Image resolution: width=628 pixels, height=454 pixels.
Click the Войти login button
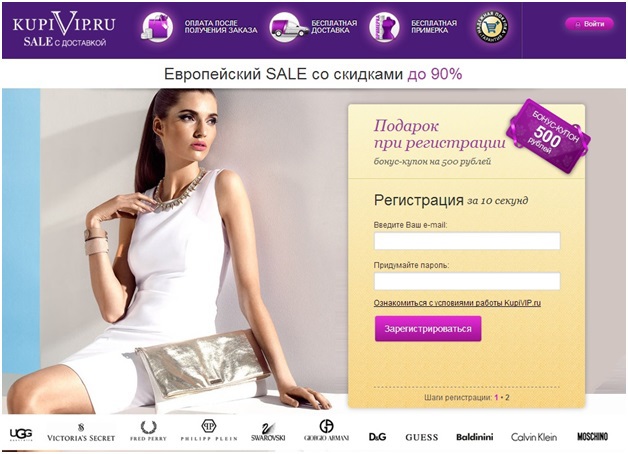(x=589, y=24)
